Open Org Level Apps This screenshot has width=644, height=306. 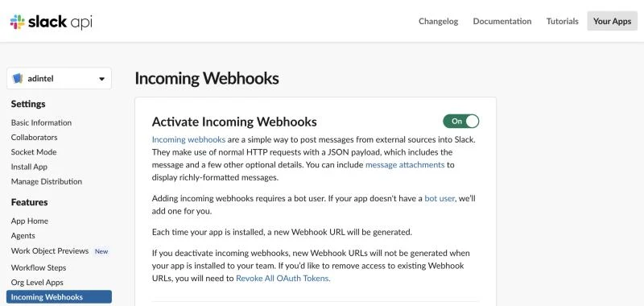point(37,283)
